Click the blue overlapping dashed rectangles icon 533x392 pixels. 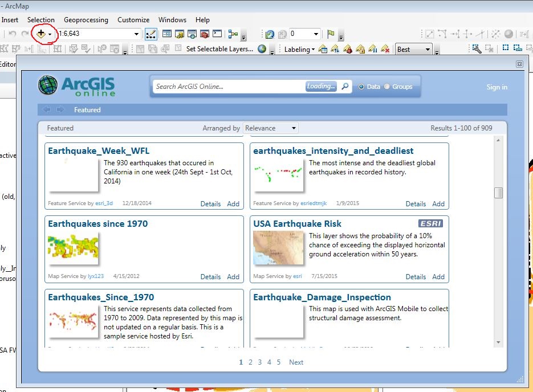518,48
